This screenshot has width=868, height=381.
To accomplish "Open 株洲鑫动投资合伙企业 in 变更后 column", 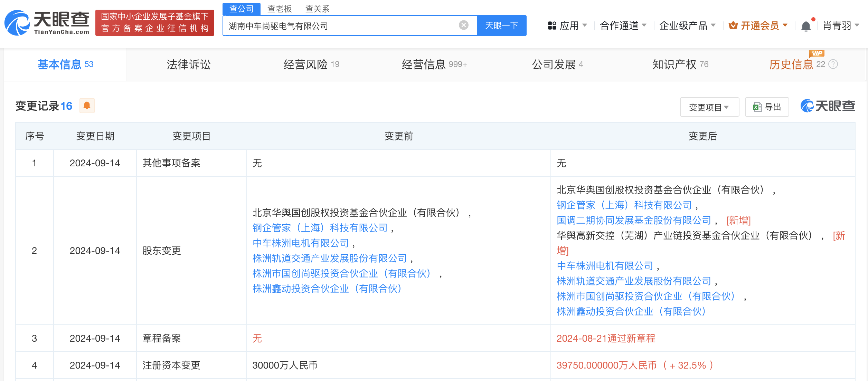I will [x=632, y=311].
